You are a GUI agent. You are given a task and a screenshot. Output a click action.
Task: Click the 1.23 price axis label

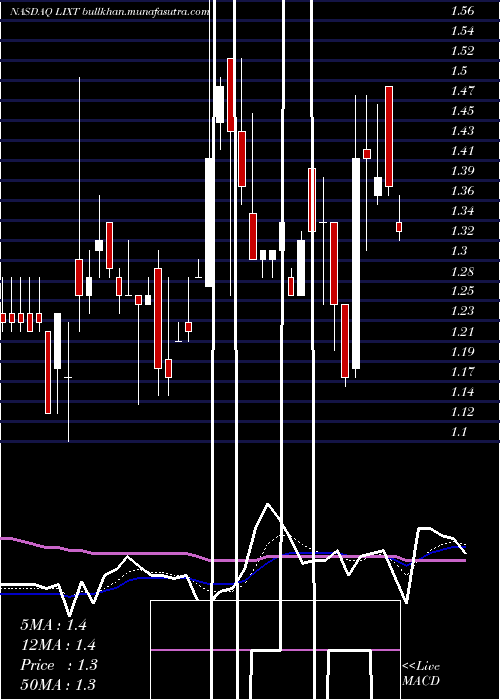462,311
